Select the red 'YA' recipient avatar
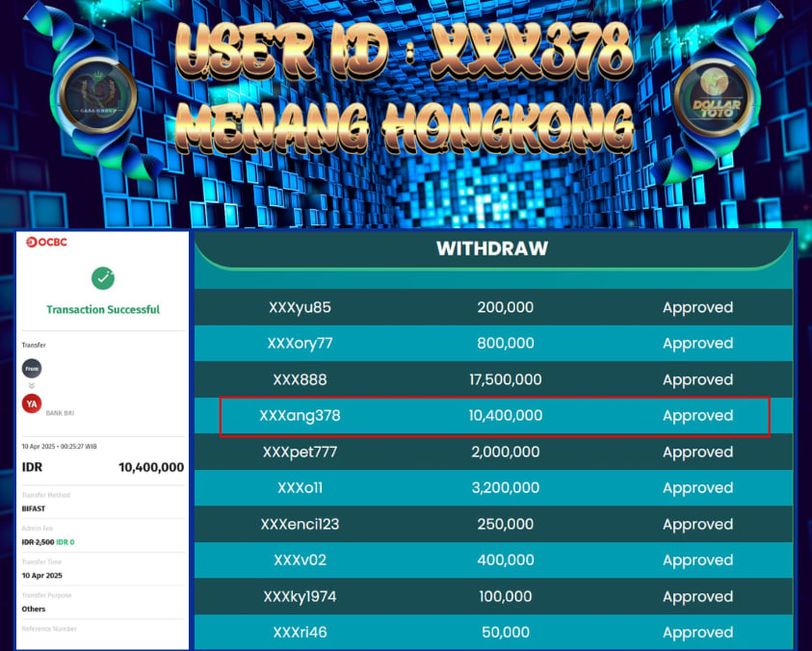Image resolution: width=812 pixels, height=651 pixels. click(32, 404)
